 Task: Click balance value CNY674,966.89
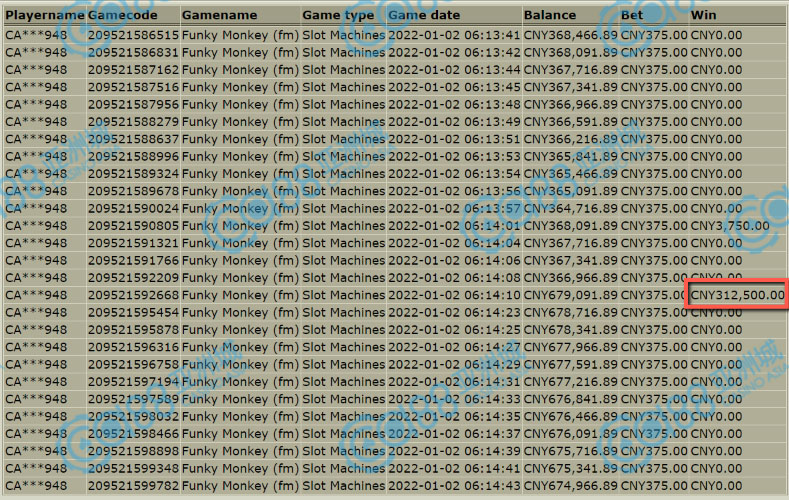pos(569,486)
